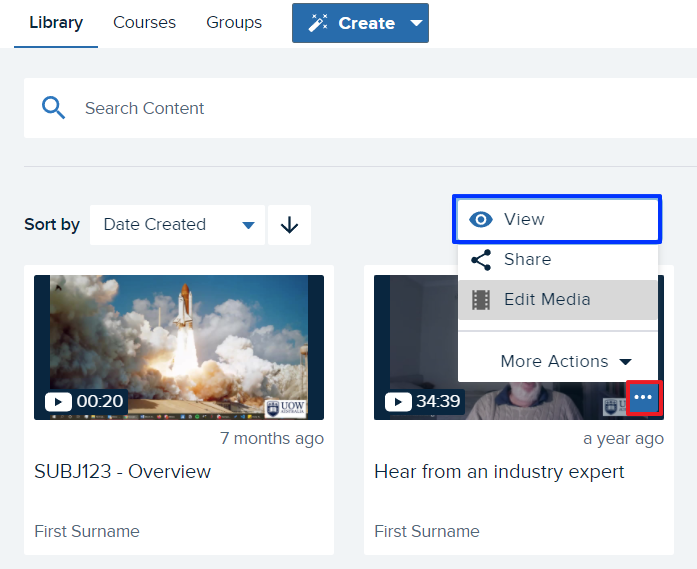Click the three-dot options button on industry expert video
The width and height of the screenshot is (697, 569).
pos(644,397)
